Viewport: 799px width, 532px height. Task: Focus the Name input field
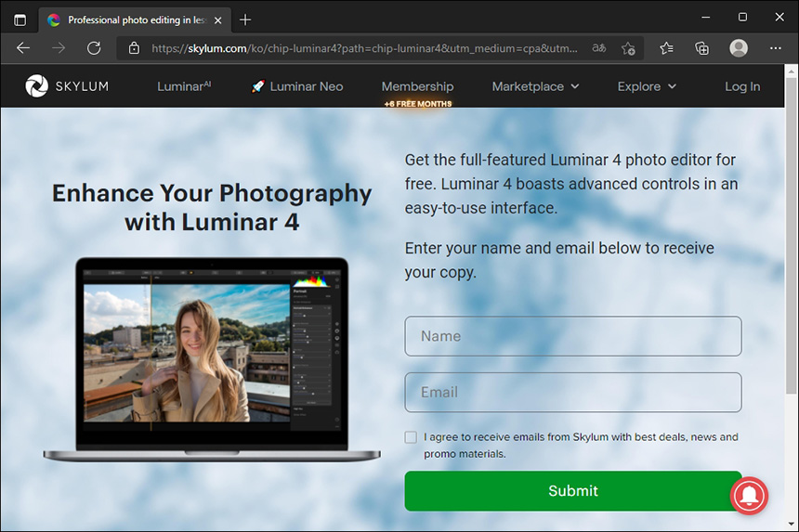[572, 336]
